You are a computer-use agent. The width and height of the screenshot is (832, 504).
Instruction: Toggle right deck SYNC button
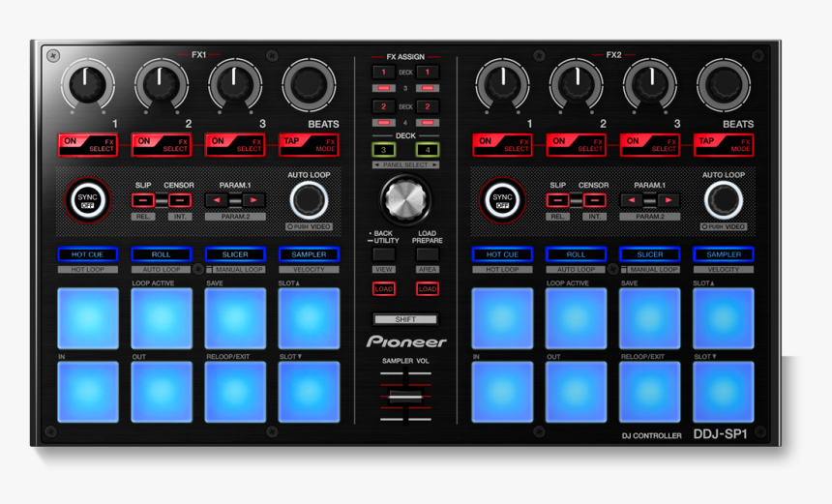pyautogui.click(x=502, y=200)
